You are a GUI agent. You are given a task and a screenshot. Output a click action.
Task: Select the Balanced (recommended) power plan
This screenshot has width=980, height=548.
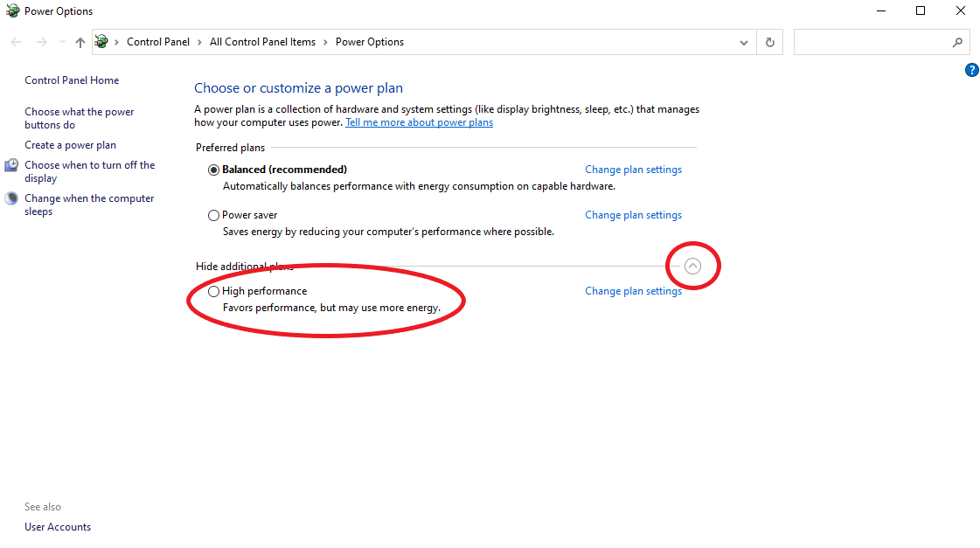(x=214, y=170)
